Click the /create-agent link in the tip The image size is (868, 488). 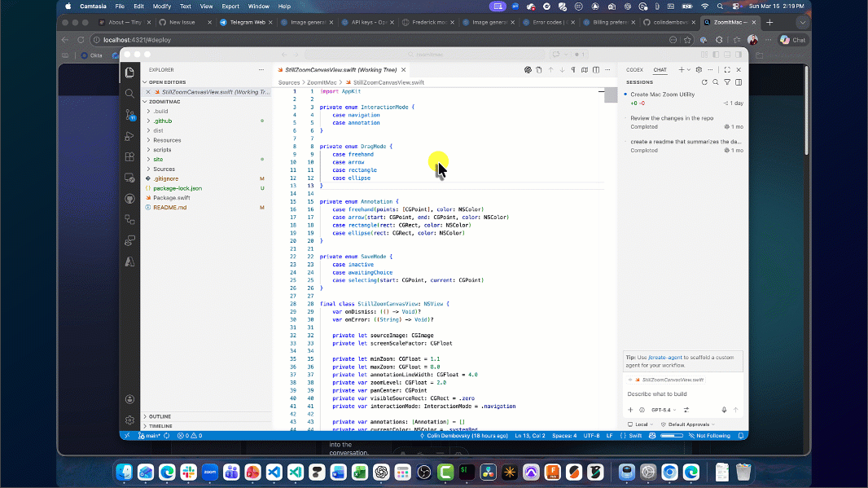coord(665,357)
